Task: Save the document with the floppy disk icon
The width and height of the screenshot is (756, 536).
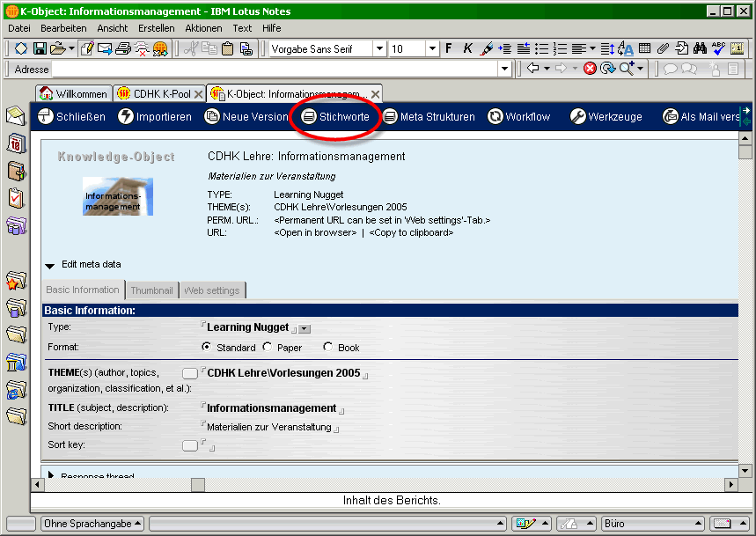Action: point(40,48)
